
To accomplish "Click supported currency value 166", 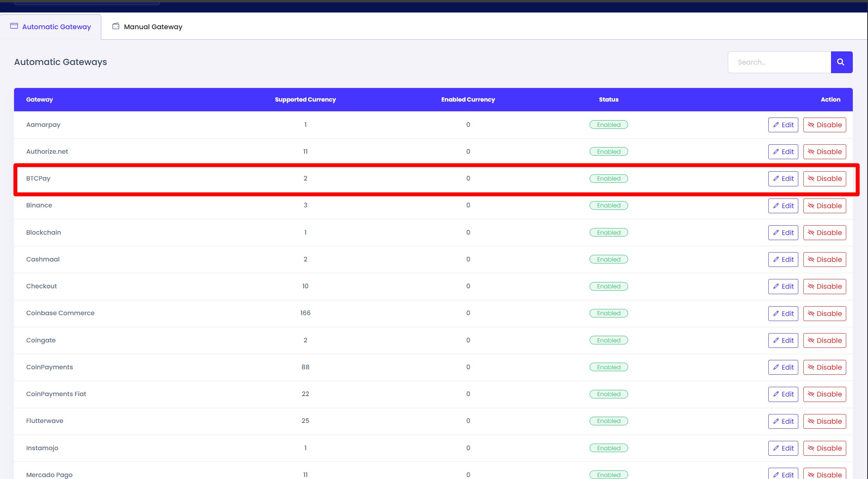I will pos(305,313).
